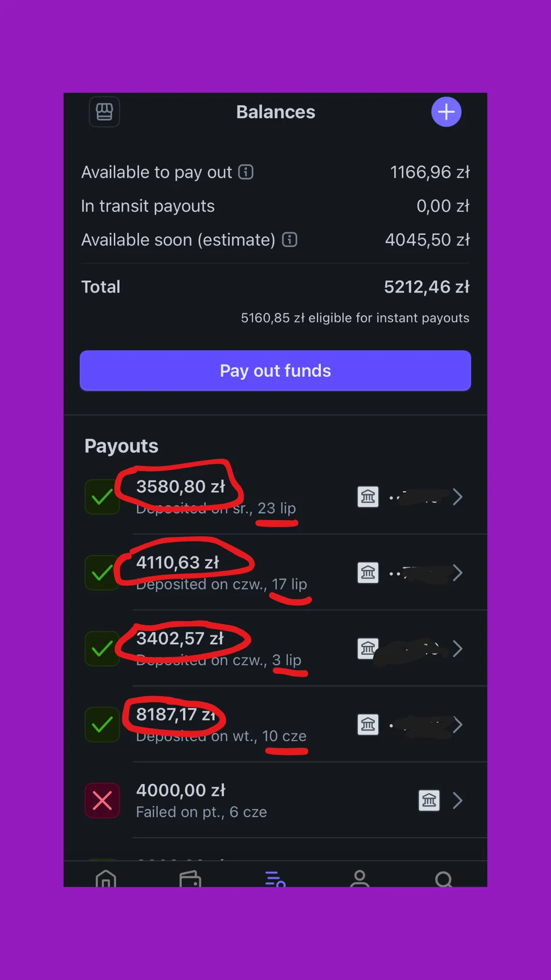This screenshot has height=980, width=551.
Task: Open the storefront icon at top left
Action: [x=105, y=112]
